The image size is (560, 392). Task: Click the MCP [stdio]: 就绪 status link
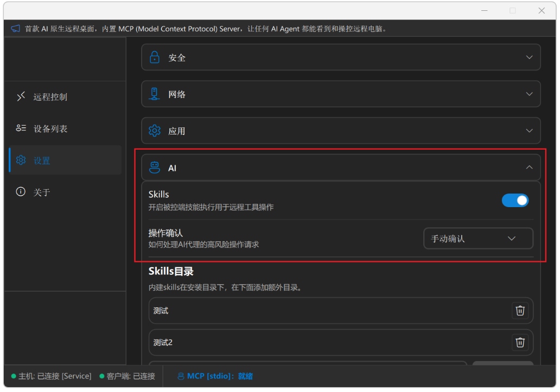tap(220, 376)
